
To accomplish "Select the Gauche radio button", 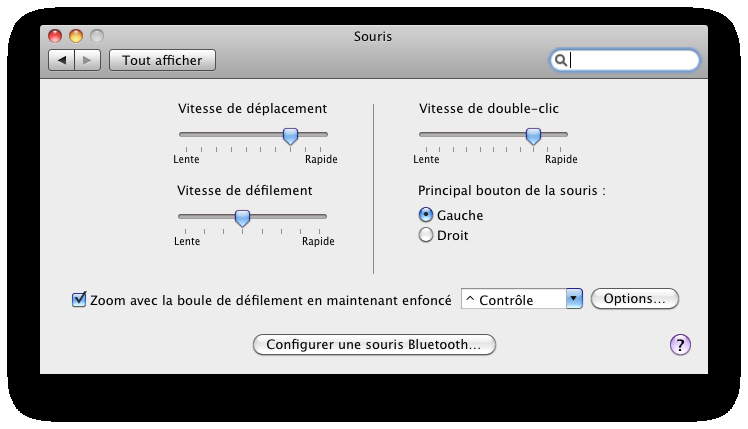I will [426, 215].
